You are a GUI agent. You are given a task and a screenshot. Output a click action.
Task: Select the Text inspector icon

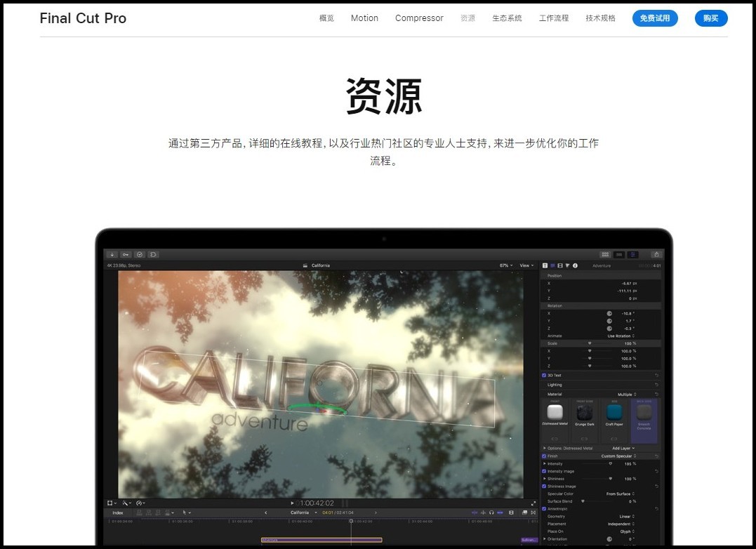click(545, 265)
